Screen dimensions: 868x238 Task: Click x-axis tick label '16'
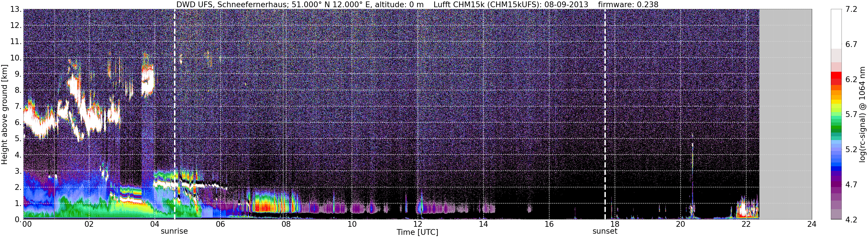[549, 224]
